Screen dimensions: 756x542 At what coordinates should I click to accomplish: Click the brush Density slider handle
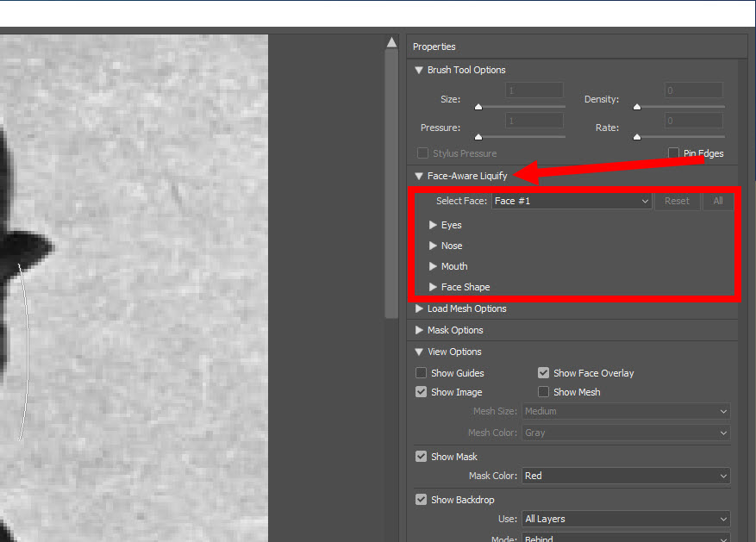pyautogui.click(x=637, y=107)
